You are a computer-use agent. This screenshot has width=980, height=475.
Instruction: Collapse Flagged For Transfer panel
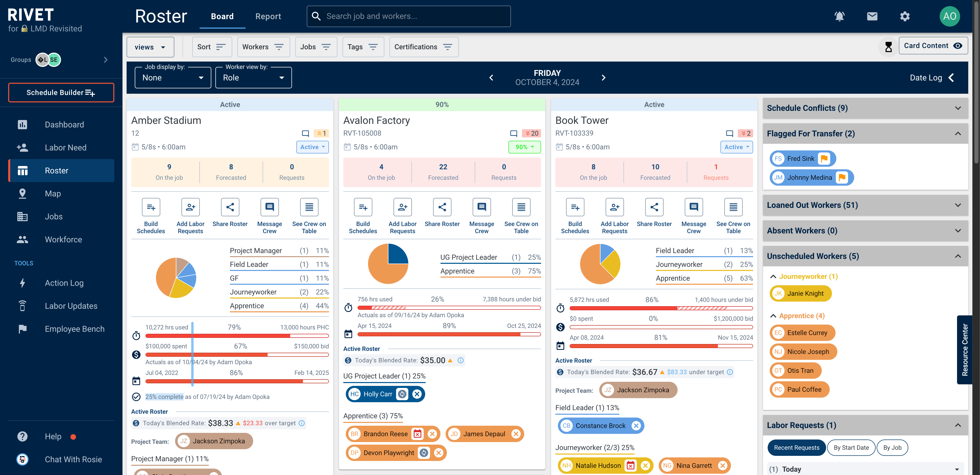[x=865, y=134]
